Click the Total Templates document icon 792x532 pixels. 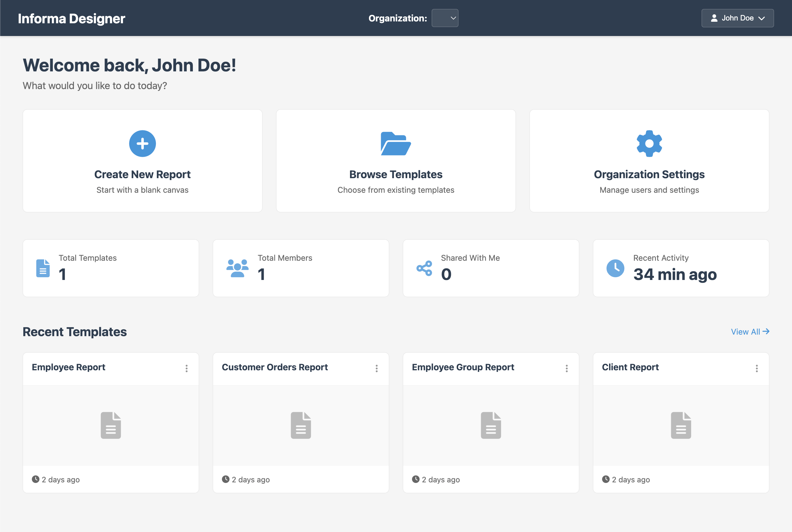(x=43, y=268)
